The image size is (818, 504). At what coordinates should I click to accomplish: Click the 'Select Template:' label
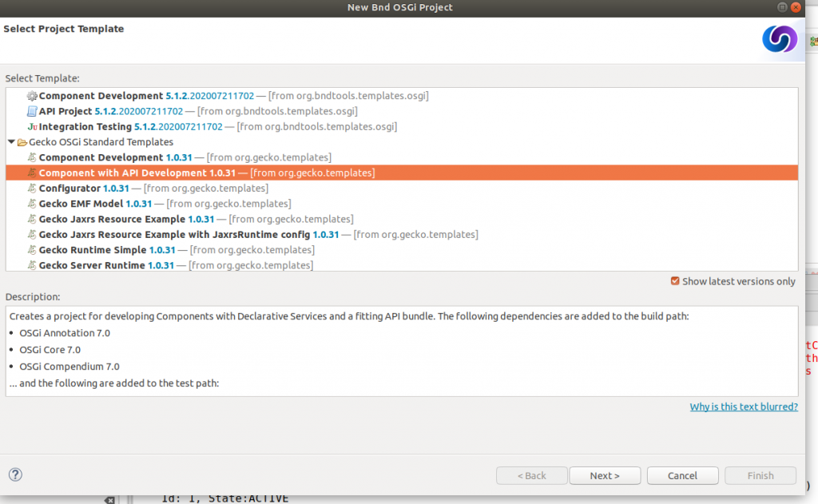click(x=42, y=78)
